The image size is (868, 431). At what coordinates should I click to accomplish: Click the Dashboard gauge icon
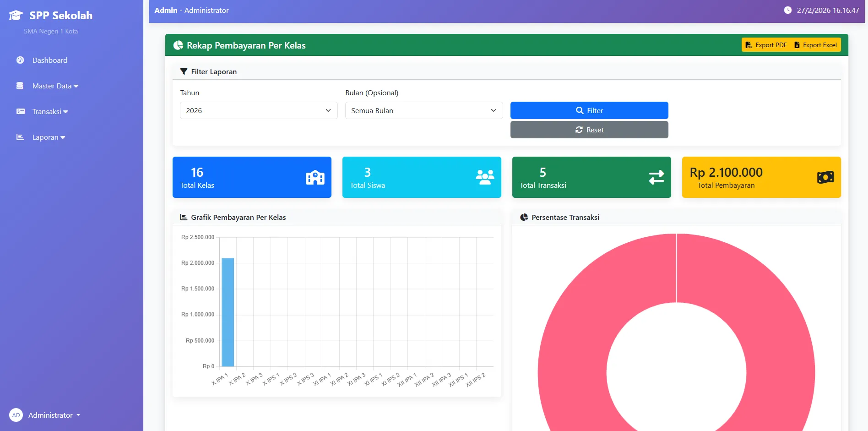20,60
